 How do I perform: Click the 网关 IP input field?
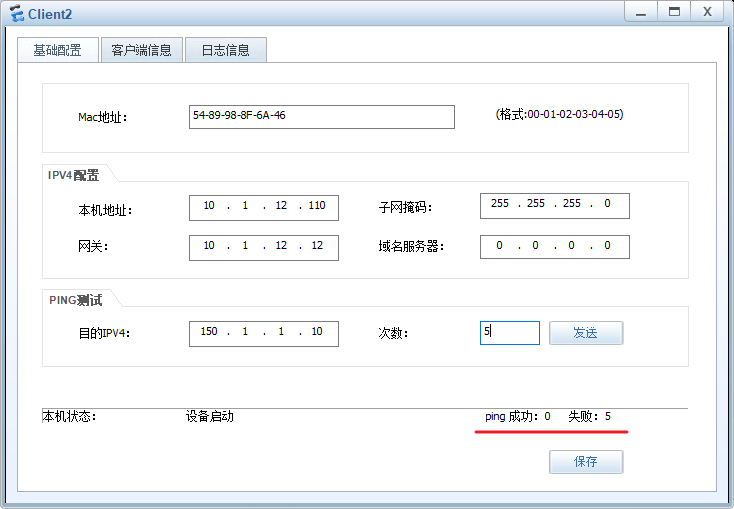pyautogui.click(x=264, y=248)
